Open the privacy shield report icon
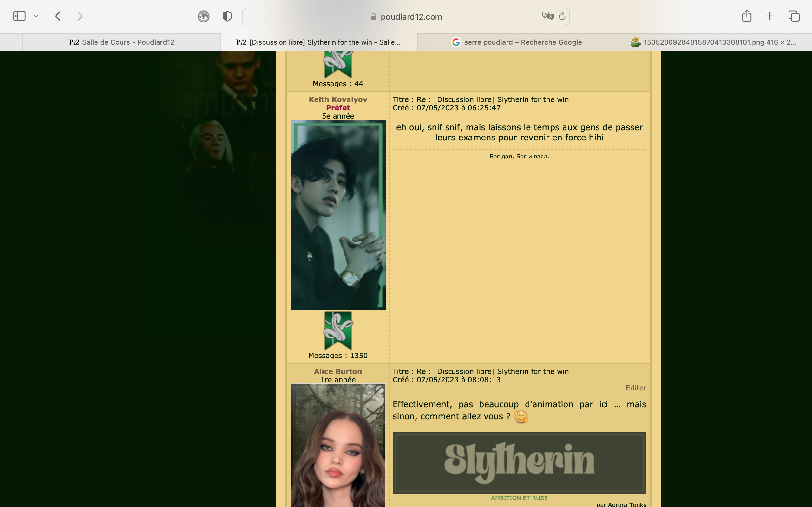 227,16
